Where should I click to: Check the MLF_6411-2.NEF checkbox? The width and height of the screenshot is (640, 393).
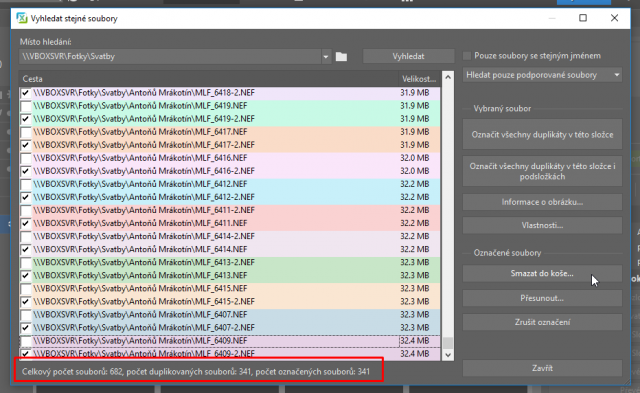(26, 211)
